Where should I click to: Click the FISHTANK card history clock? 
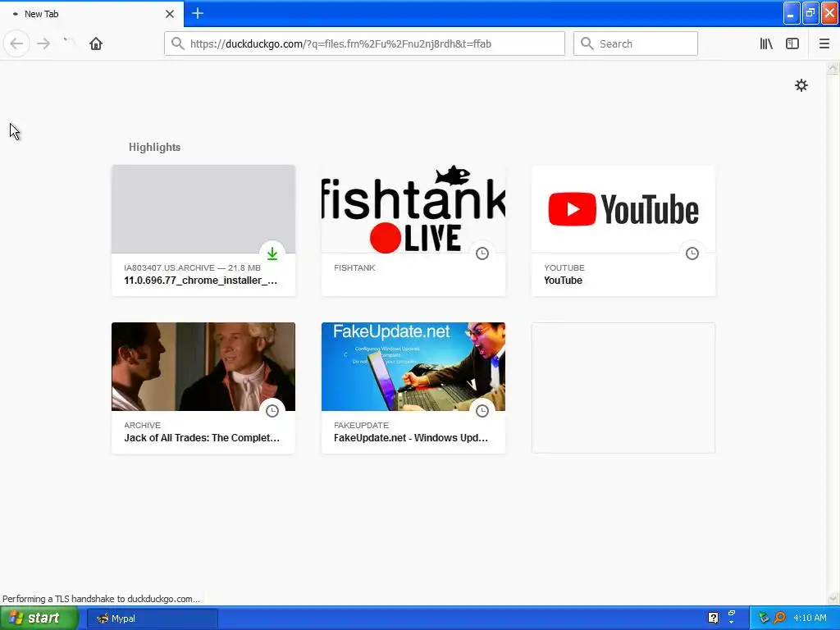click(x=482, y=253)
